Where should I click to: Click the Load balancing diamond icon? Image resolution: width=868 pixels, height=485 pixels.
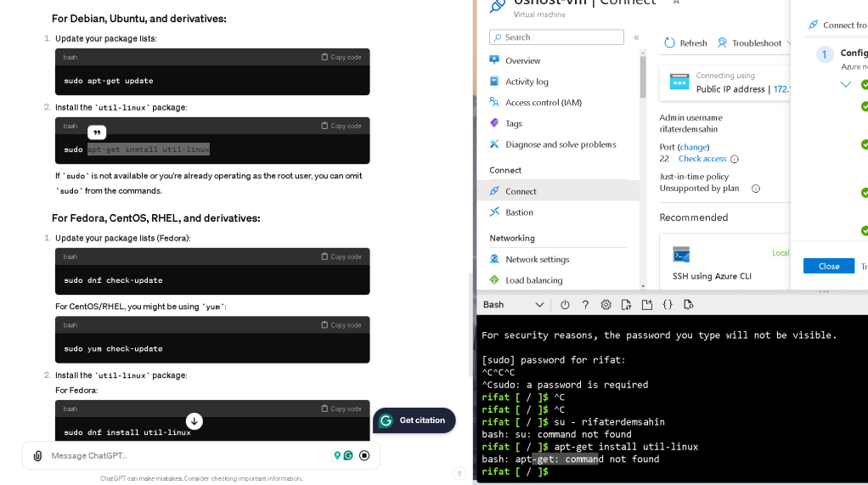point(494,279)
